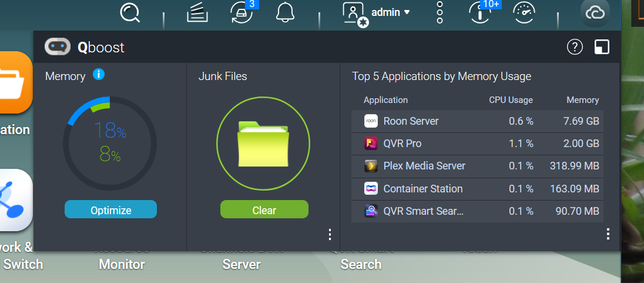Expand the admin account dropdown

(x=390, y=12)
